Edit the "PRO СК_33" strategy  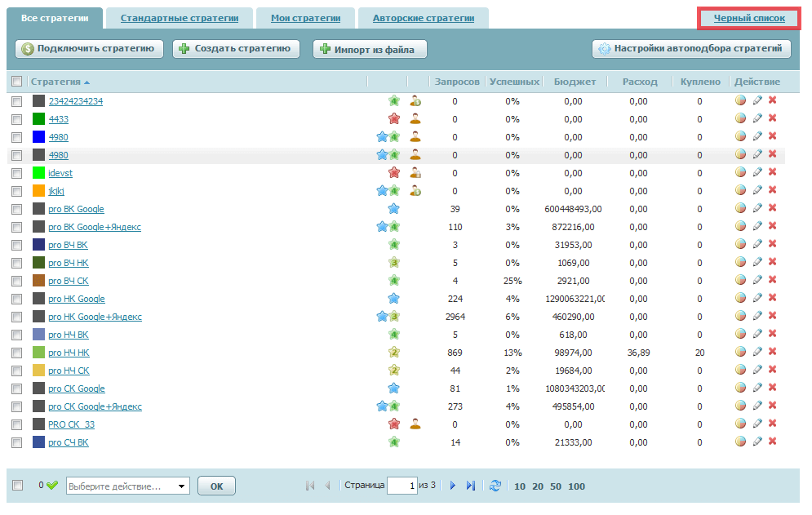[757, 424]
